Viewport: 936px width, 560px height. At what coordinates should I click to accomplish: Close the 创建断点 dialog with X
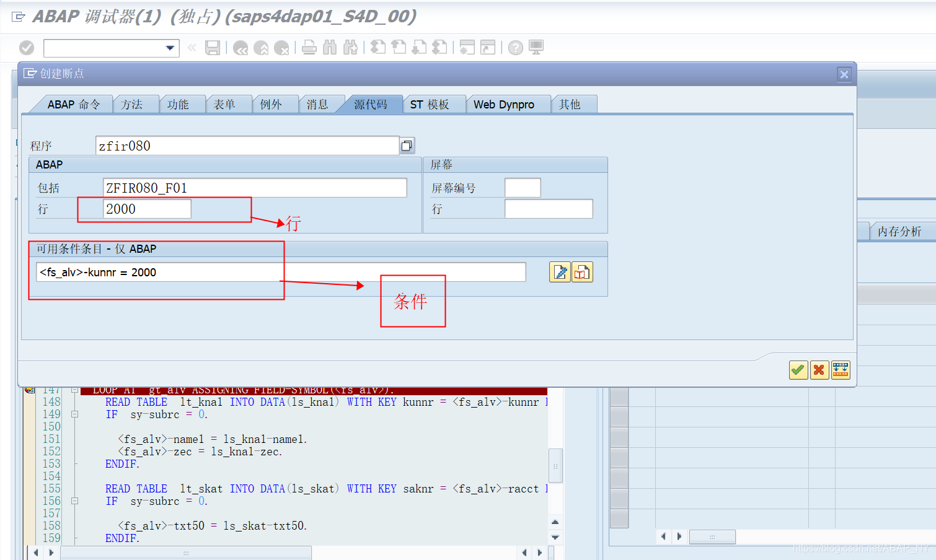[x=844, y=74]
